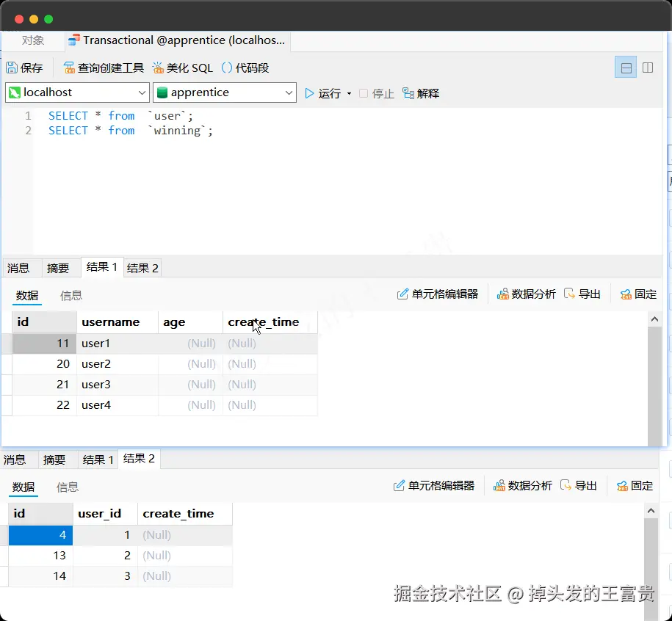The height and width of the screenshot is (621, 672).
Task: Select the winning id cell 13
Action: coord(40,556)
